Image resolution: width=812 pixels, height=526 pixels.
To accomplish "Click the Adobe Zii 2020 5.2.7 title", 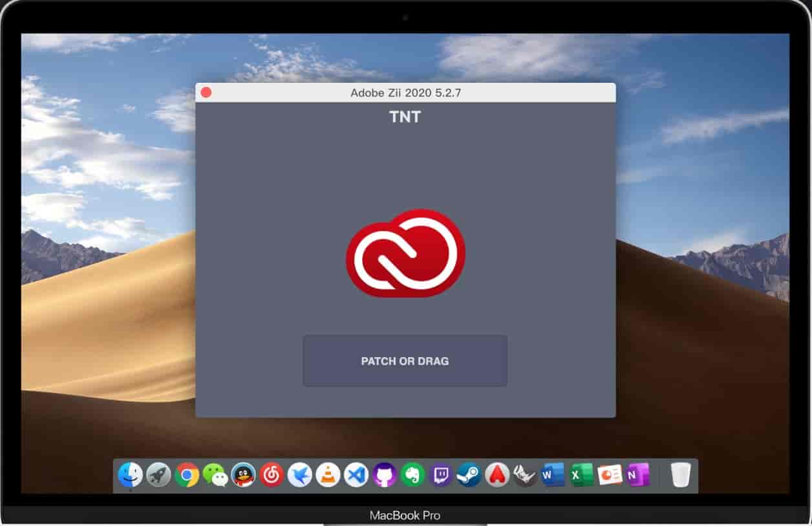I will click(x=405, y=93).
